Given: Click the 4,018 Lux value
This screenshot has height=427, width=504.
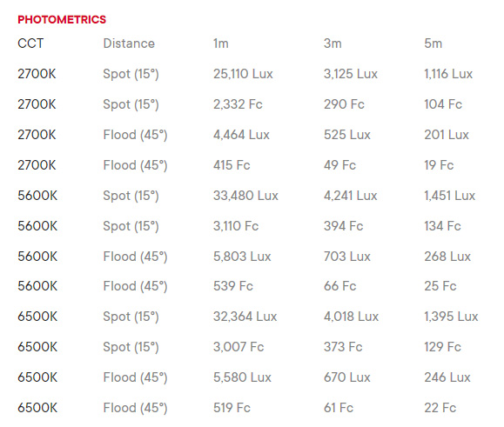Looking at the screenshot, I should point(351,317).
